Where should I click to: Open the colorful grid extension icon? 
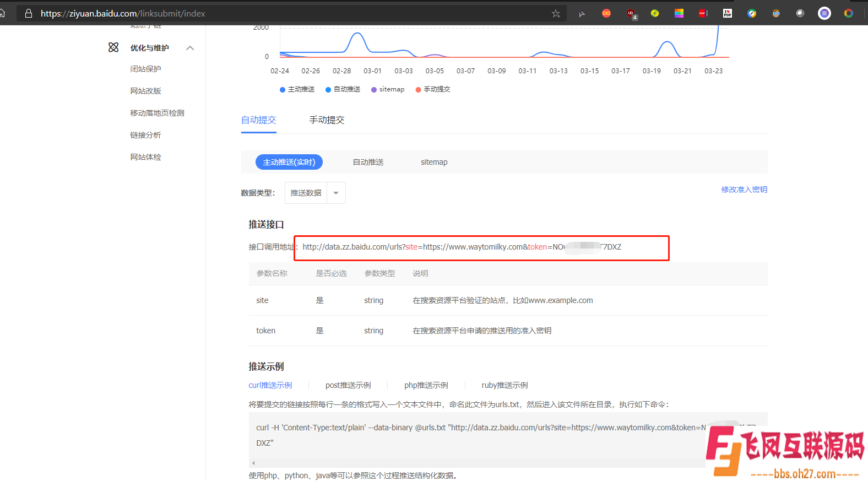pos(679,13)
